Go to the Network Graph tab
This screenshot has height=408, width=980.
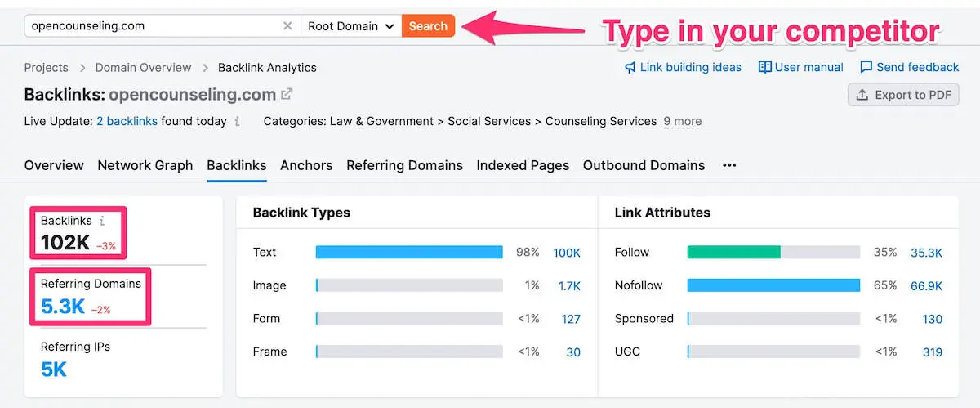[145, 165]
